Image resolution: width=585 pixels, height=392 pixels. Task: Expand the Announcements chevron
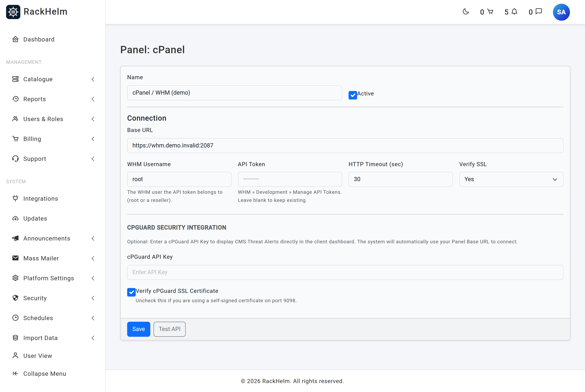coord(93,238)
